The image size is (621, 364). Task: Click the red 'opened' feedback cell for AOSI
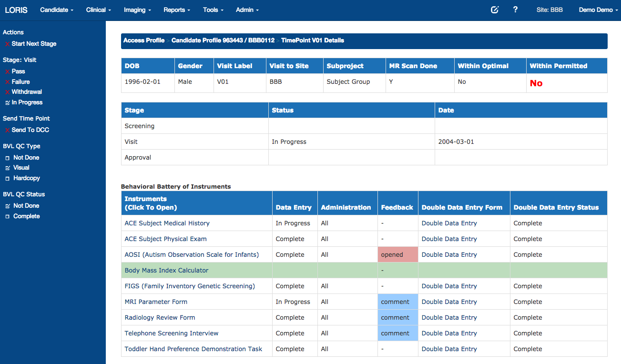(397, 254)
